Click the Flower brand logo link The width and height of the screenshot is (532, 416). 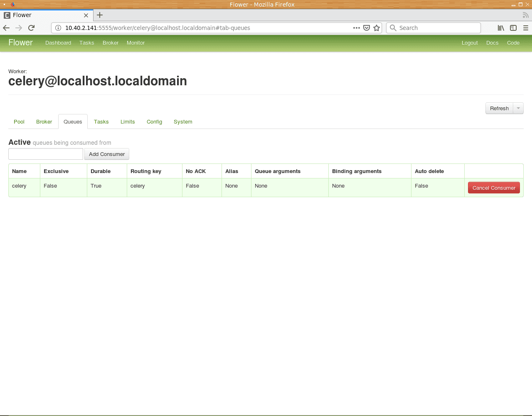[20, 42]
